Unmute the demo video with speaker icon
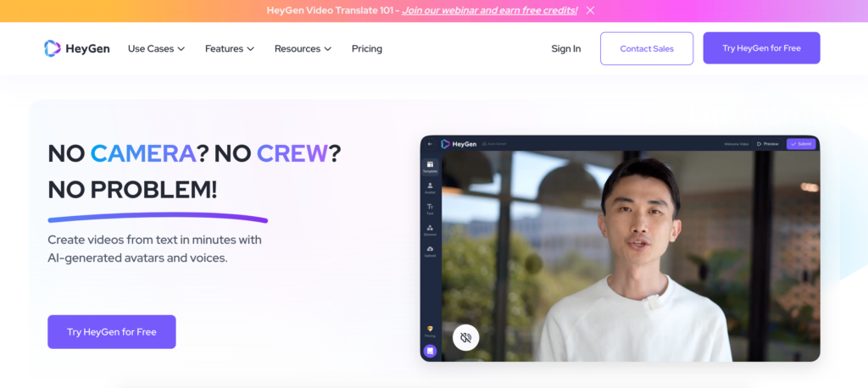868x388 pixels. [x=465, y=338]
